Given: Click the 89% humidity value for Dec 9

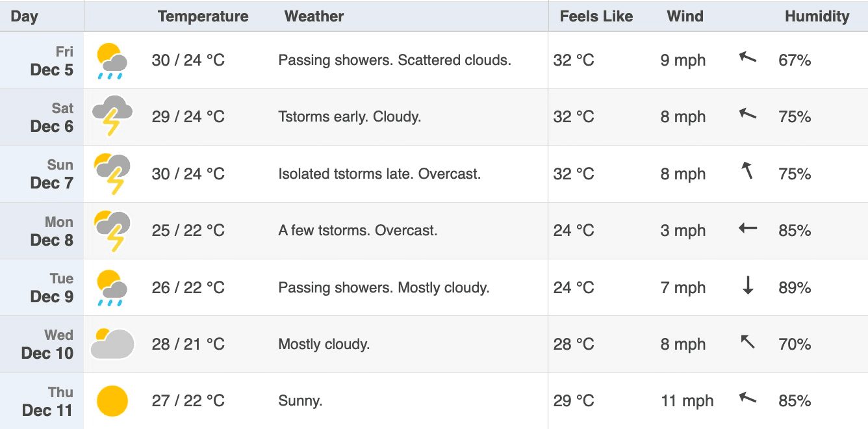Looking at the screenshot, I should click(795, 287).
